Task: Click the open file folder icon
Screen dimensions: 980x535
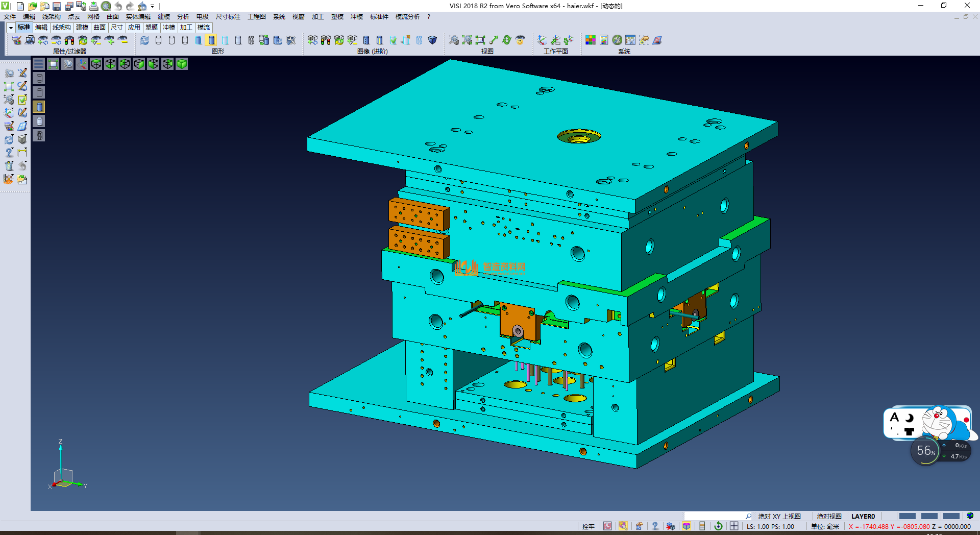Action: [32, 6]
